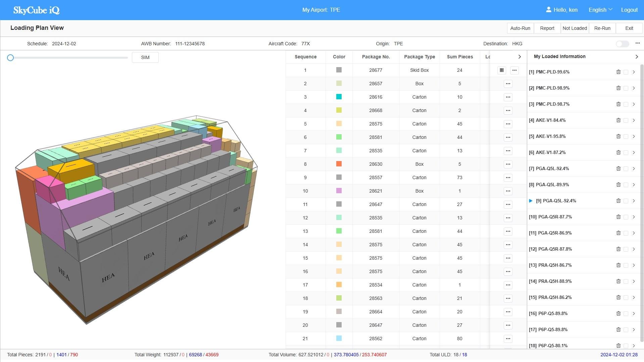Expand the PGA-Q5R-87.7% entry chevron

634,217
